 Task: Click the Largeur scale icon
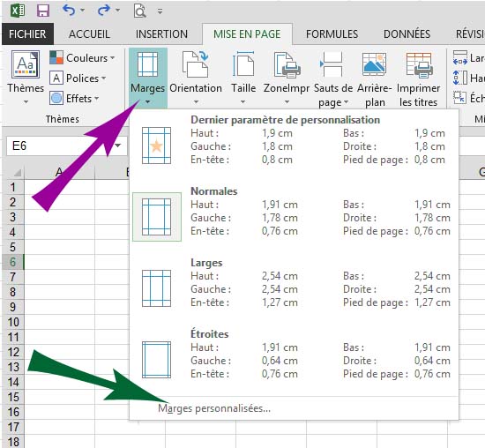click(459, 58)
